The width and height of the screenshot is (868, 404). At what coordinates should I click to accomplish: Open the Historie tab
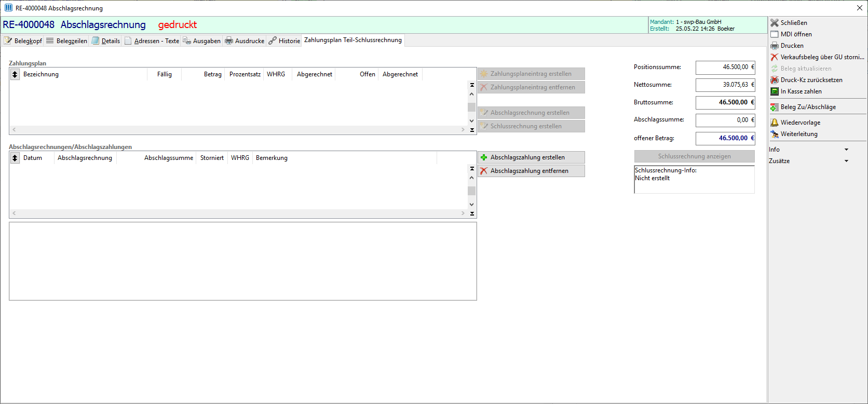tap(284, 41)
